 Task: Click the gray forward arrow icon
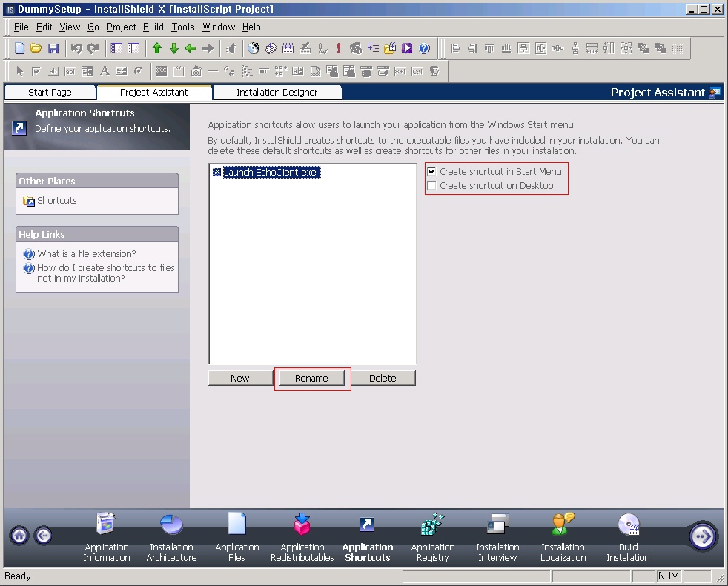pyautogui.click(x=208, y=48)
